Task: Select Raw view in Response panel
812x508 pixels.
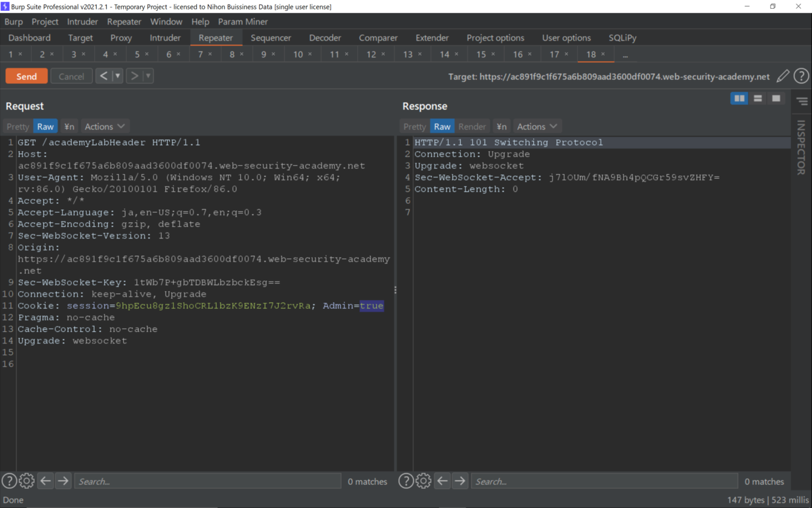Action: 442,127
